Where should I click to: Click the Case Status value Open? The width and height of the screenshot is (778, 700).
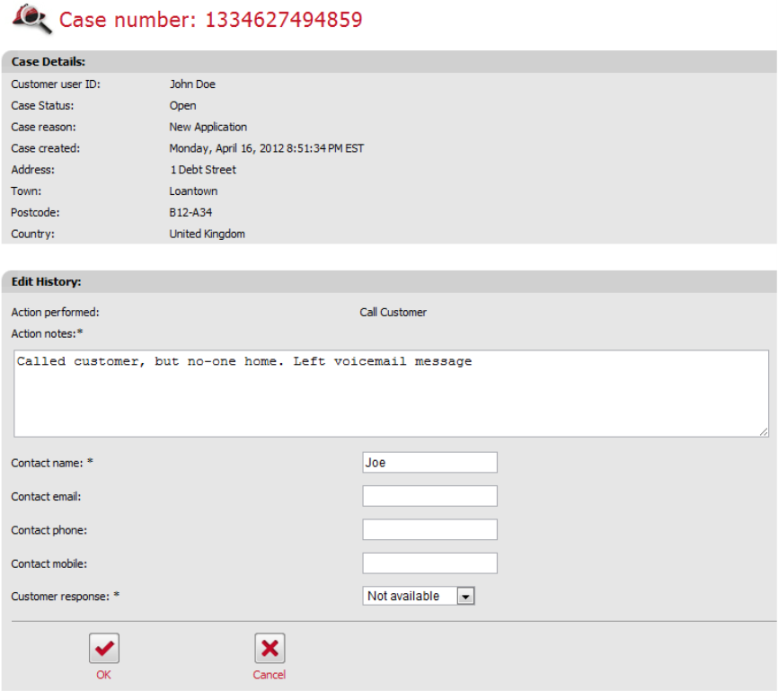182,106
